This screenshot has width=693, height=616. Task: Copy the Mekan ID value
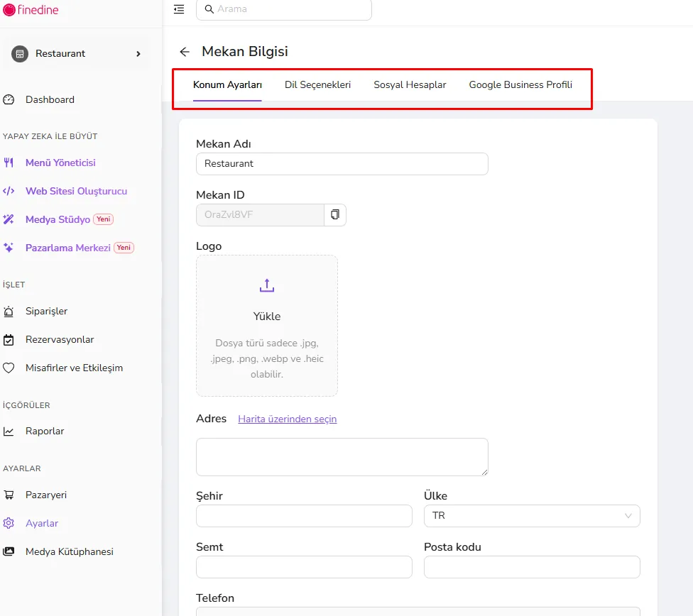[335, 215]
